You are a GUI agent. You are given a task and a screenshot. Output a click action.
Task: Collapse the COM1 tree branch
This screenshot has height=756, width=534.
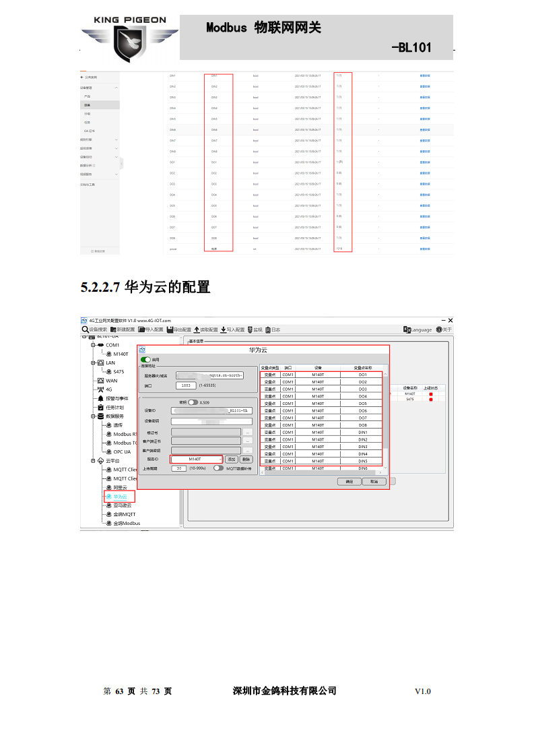[x=93, y=345]
